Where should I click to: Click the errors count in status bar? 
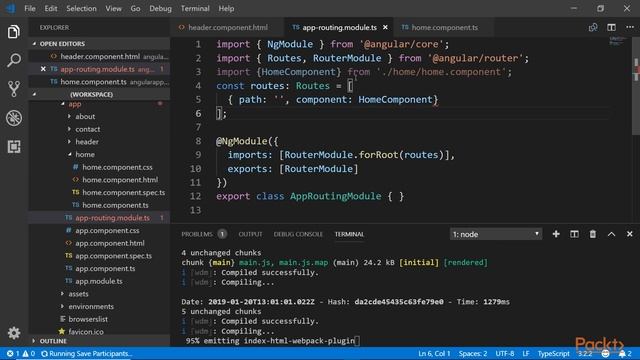click(x=13, y=353)
